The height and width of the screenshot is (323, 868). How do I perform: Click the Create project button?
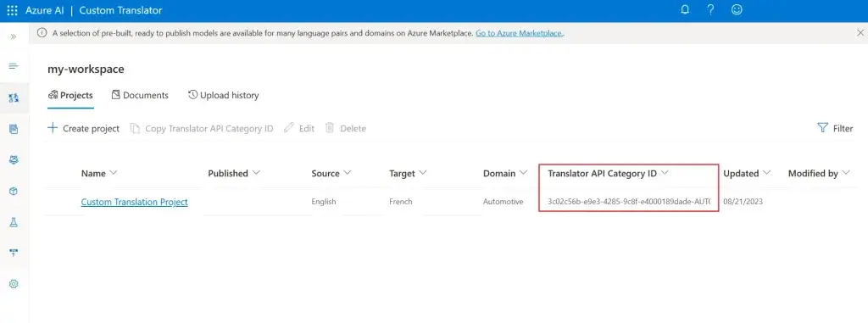(84, 129)
